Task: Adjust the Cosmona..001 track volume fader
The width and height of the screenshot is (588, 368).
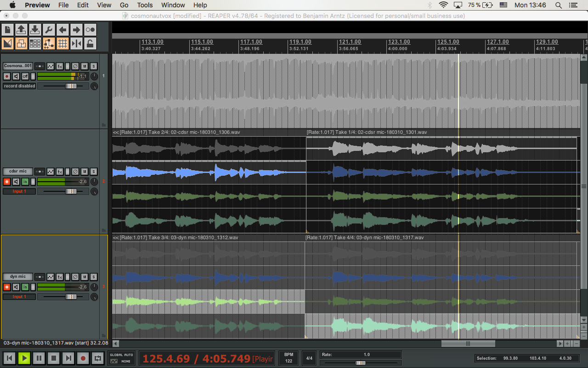Action: click(71, 86)
